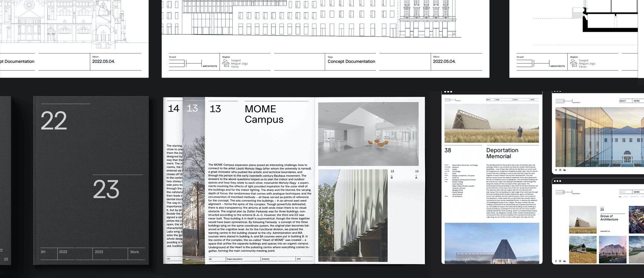The image size is (644, 278).
Task: Click Facebook icon under the glass building photo
Action: 556,170
